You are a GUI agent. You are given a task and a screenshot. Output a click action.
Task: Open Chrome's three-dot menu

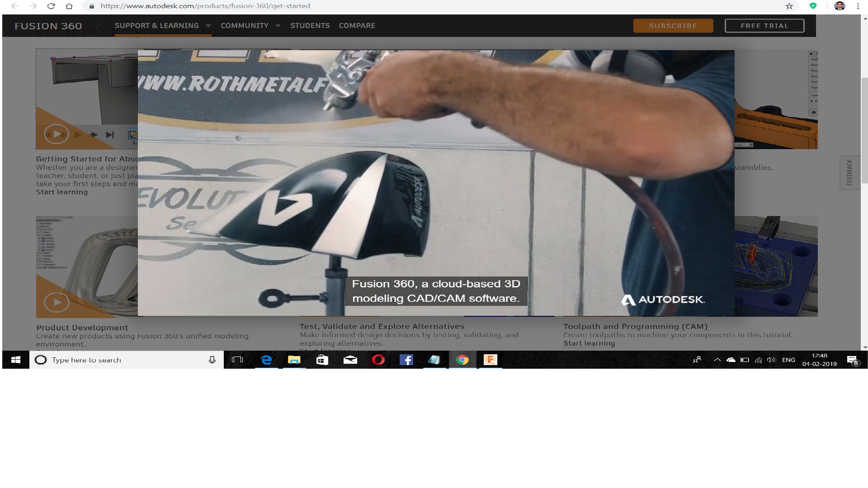(858, 6)
